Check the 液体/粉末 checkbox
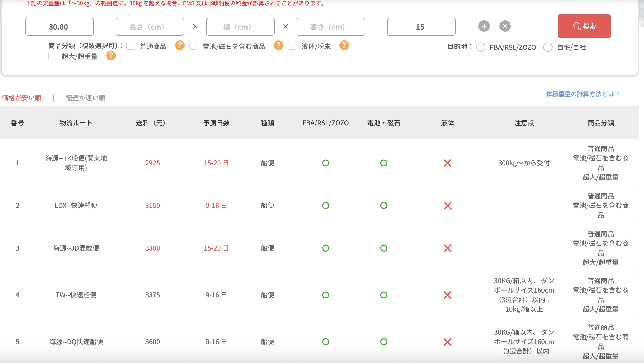The width and height of the screenshot is (644, 363). 292,46
